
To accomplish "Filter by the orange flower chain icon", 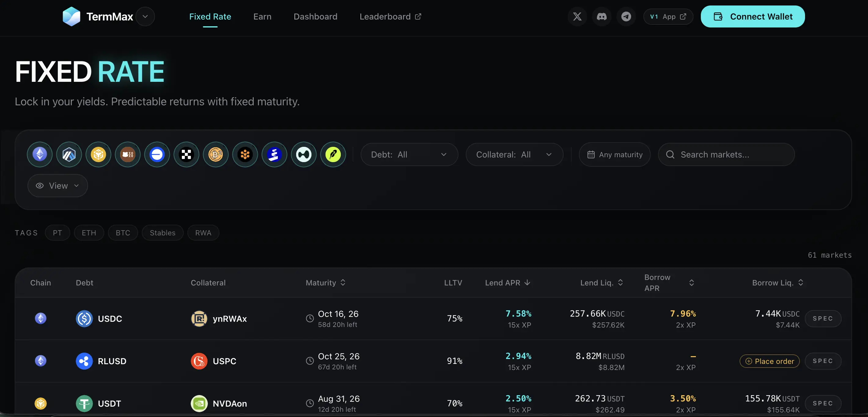I will click(x=245, y=154).
